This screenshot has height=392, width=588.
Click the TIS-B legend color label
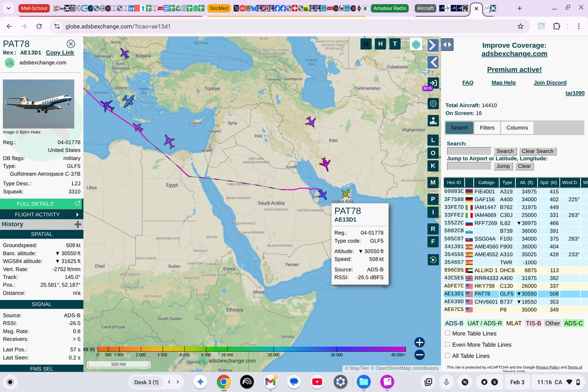[x=534, y=323]
